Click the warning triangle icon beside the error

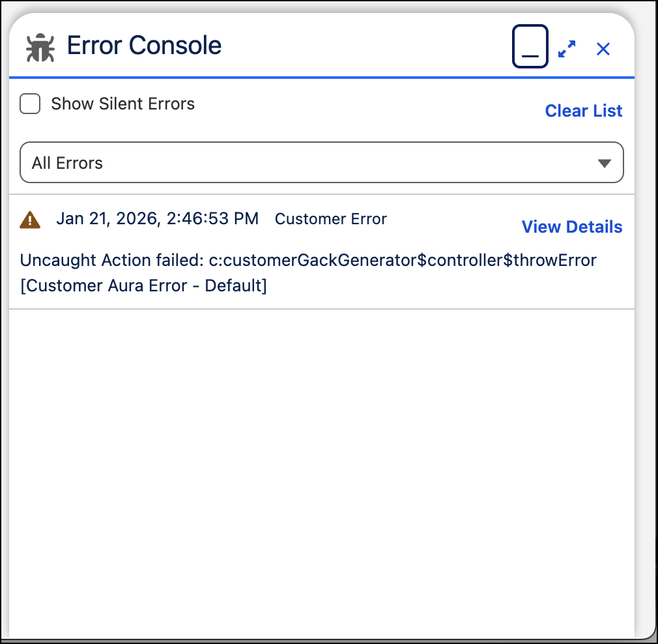coord(30,220)
